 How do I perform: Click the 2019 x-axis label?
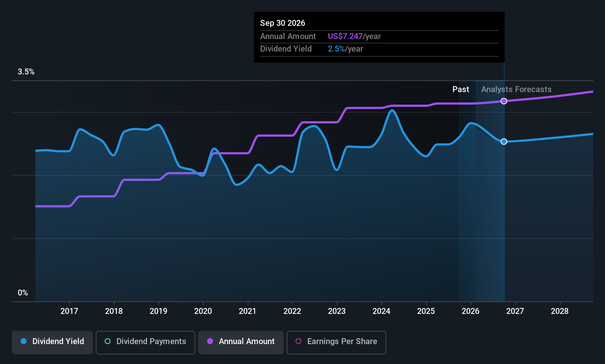tap(158, 311)
